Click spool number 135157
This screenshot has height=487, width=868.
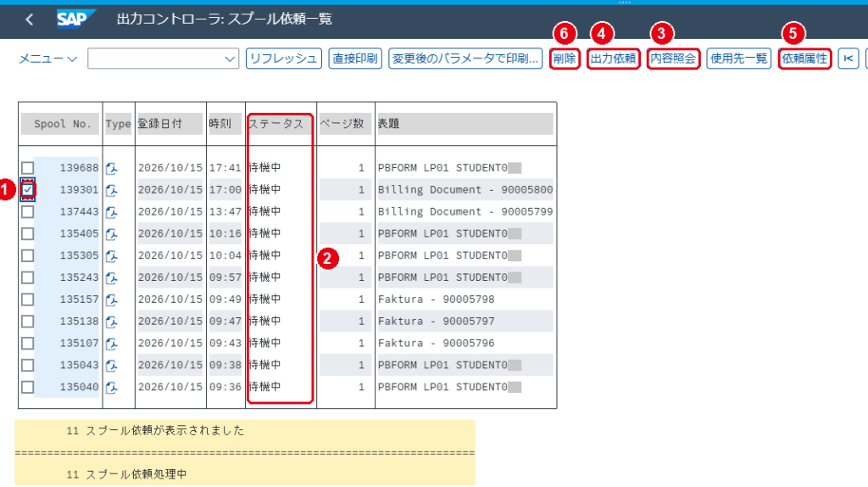79,299
